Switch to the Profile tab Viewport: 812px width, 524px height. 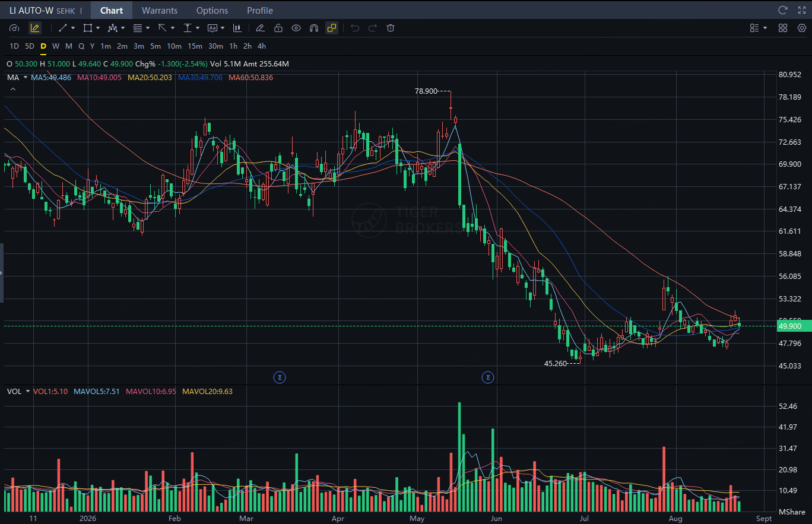[260, 10]
